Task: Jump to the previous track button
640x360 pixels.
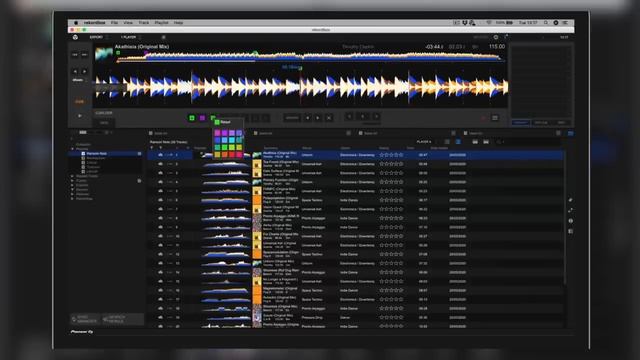Action: pyautogui.click(x=75, y=54)
